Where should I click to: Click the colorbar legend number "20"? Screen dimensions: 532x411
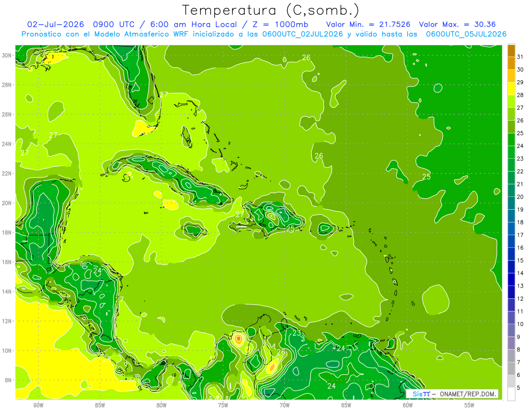click(520, 197)
